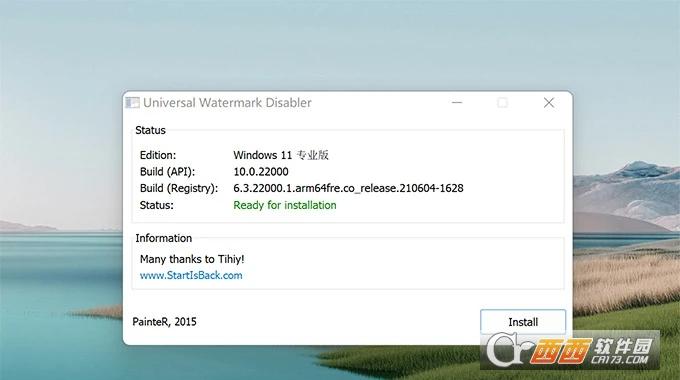Click the window title text
Viewport: 680px width, 380px height.
pyautogui.click(x=227, y=103)
